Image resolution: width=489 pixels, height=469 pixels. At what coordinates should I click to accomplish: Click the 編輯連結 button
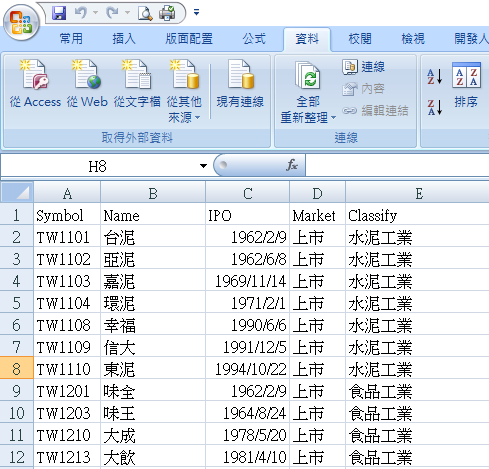point(375,111)
